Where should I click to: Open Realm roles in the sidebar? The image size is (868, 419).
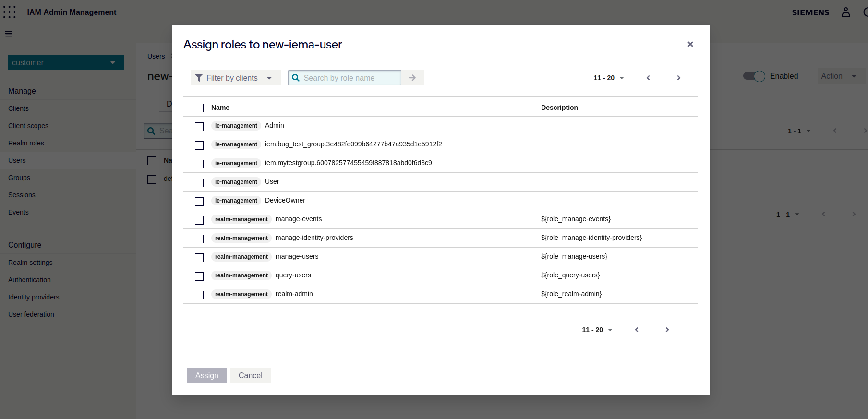click(26, 143)
